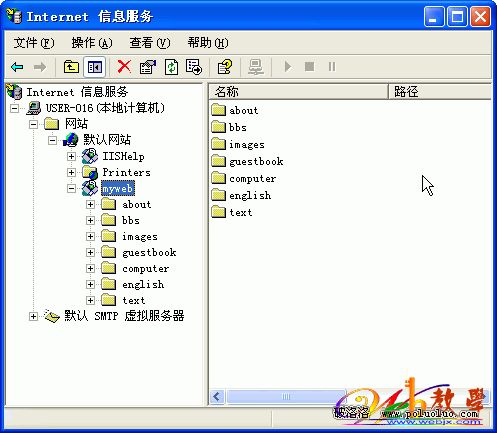Click the Back arrow in toolbar

pyautogui.click(x=17, y=67)
